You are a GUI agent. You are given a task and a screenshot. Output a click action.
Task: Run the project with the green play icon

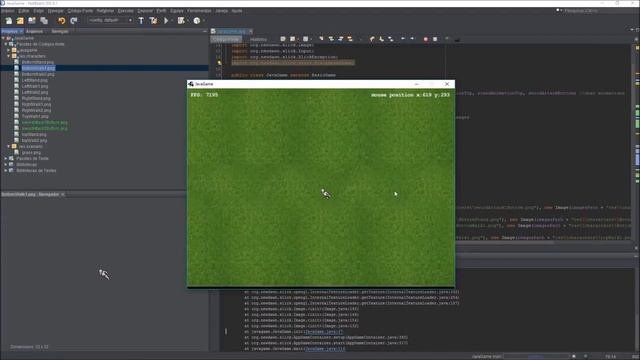[166, 20]
